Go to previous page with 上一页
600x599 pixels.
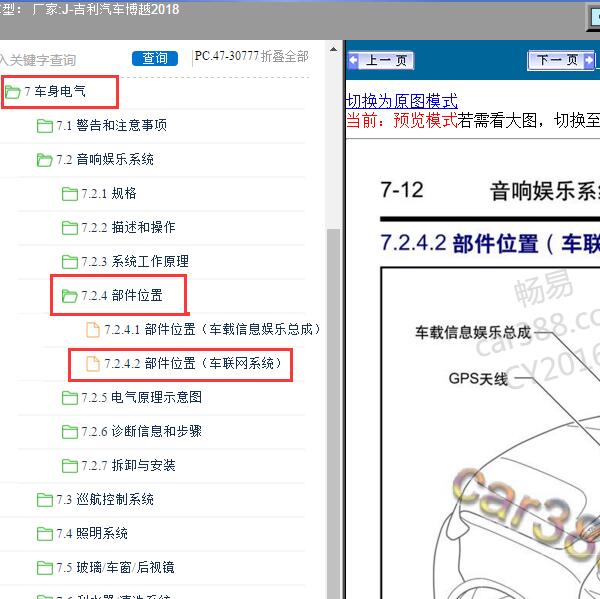click(x=381, y=60)
